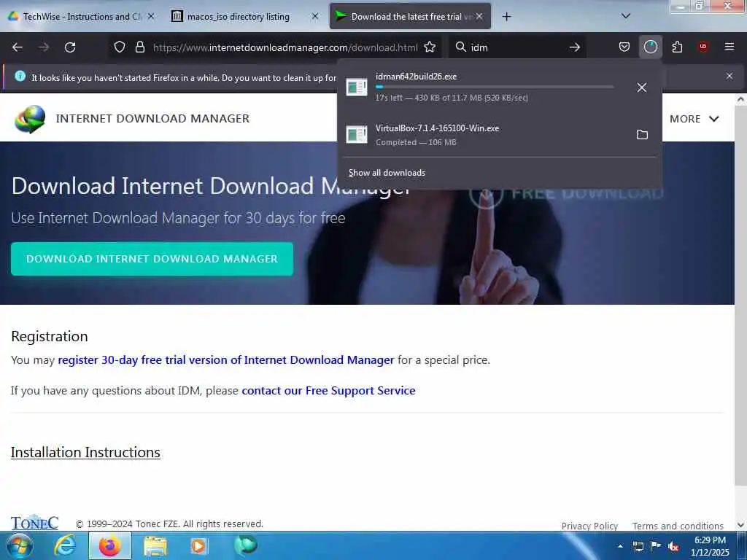Click the address bar URL
The width and height of the screenshot is (747, 560).
tap(285, 47)
